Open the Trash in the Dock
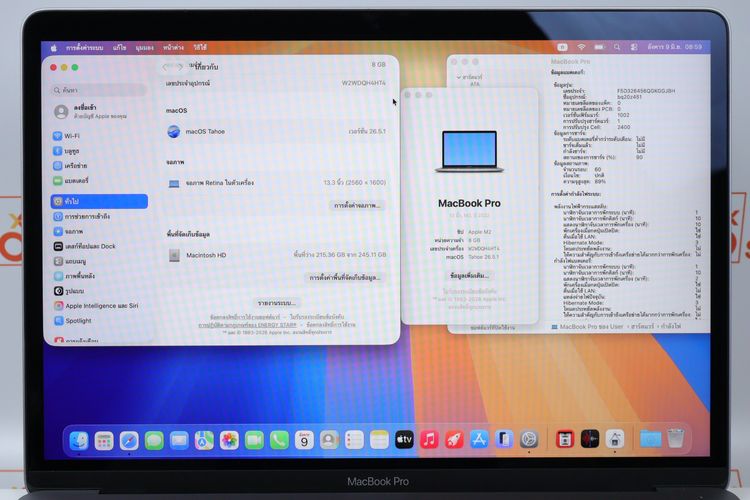Viewport: 750px width, 500px height. (676, 438)
